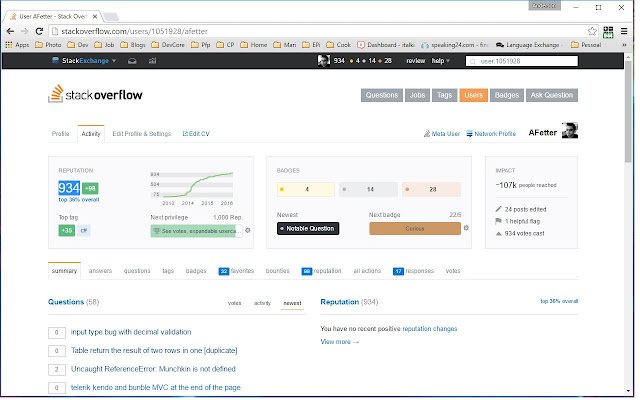
Task: Open the Dashboard - italki bookmark
Action: click(x=386, y=45)
